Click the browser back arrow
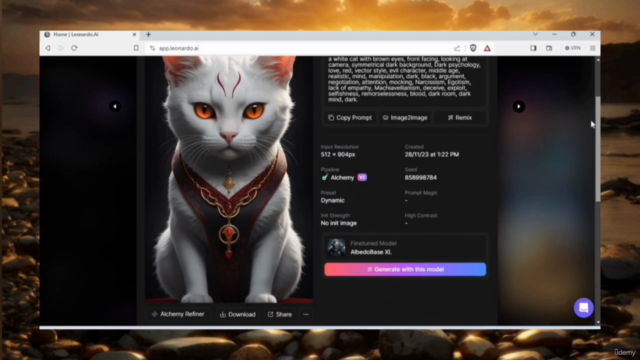Viewport: 640px width, 360px height. click(x=48, y=48)
